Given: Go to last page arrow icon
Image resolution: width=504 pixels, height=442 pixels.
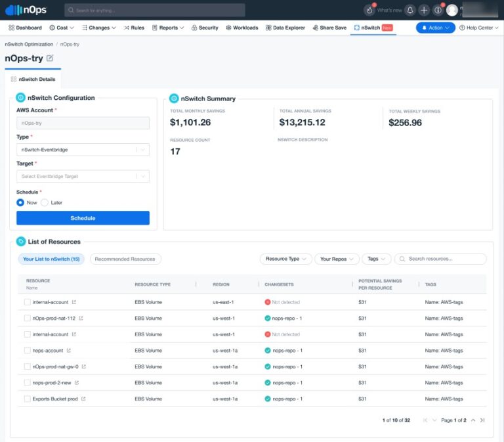Looking at the screenshot, I should [x=482, y=420].
